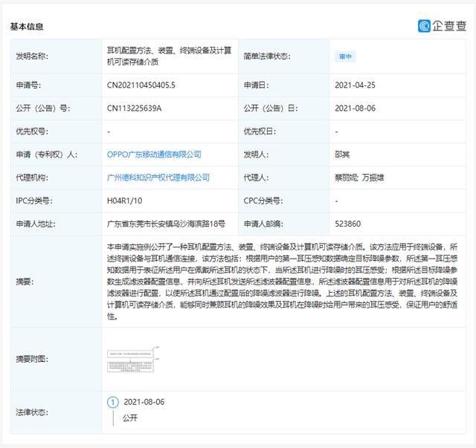Click the 企查查 logo icon
This screenshot has height=448, width=476.
424,26
